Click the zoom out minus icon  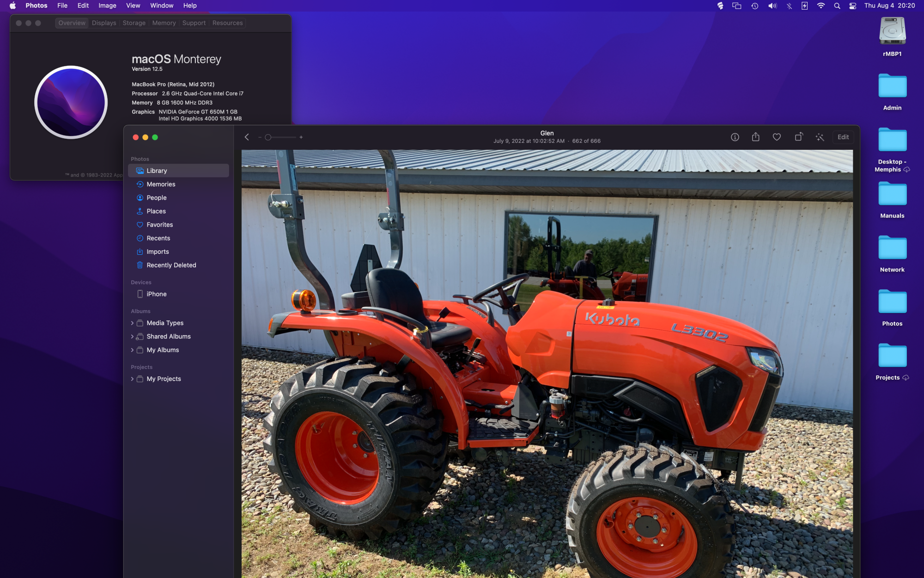click(260, 137)
